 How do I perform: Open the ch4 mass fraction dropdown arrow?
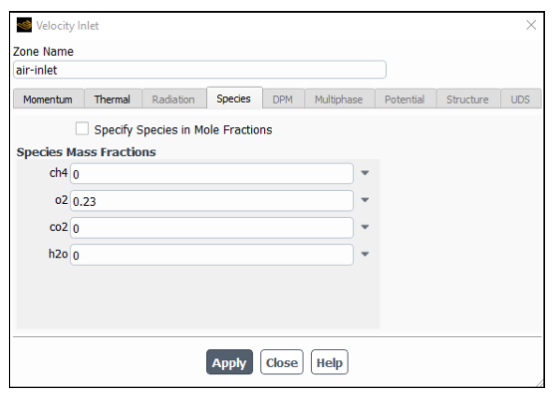[x=365, y=173]
